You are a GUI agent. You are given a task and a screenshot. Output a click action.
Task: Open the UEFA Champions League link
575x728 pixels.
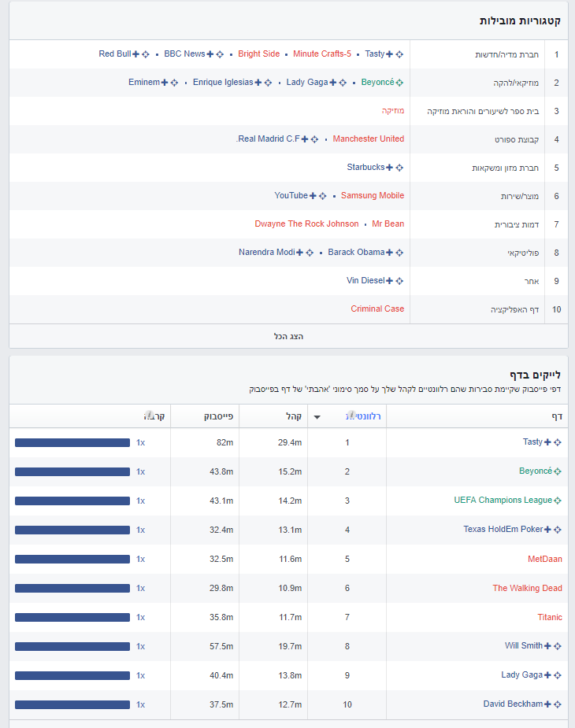[503, 500]
